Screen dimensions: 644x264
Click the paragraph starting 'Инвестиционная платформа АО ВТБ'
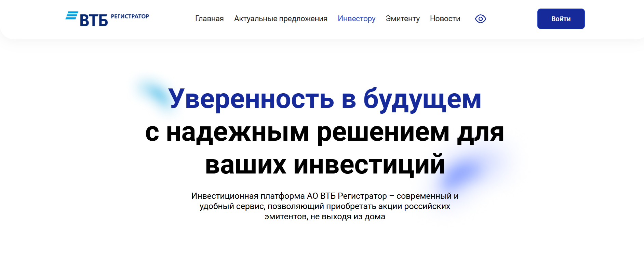coord(325,206)
